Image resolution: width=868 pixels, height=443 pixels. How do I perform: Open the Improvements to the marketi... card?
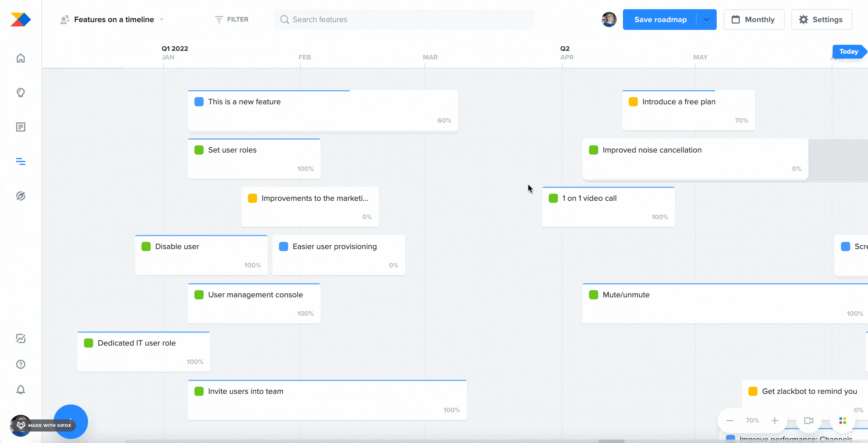coord(310,207)
